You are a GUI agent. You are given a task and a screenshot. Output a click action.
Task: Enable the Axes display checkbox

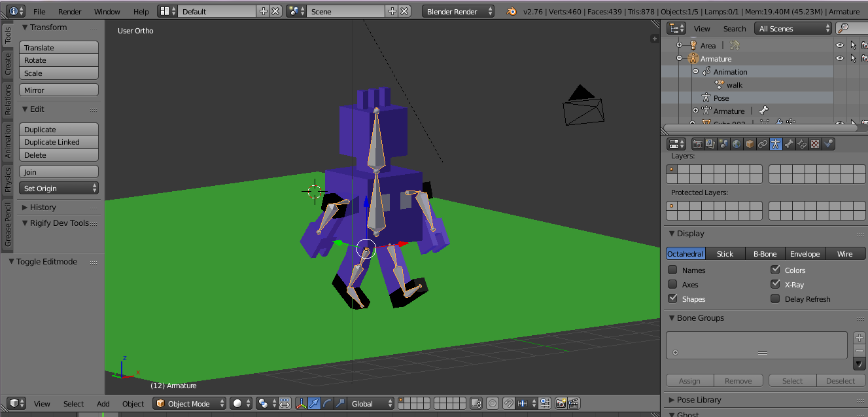click(672, 284)
